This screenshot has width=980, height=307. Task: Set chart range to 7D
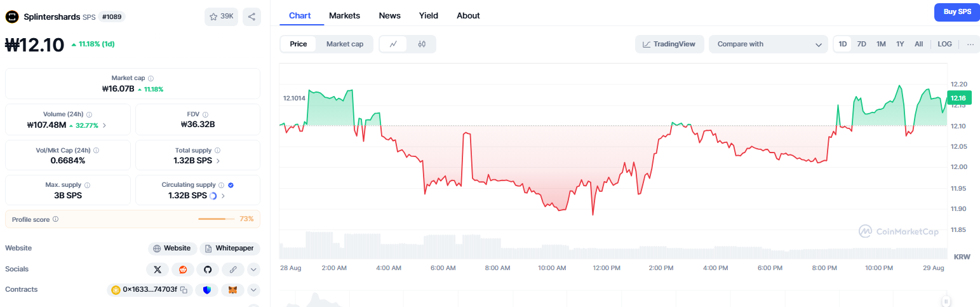862,44
